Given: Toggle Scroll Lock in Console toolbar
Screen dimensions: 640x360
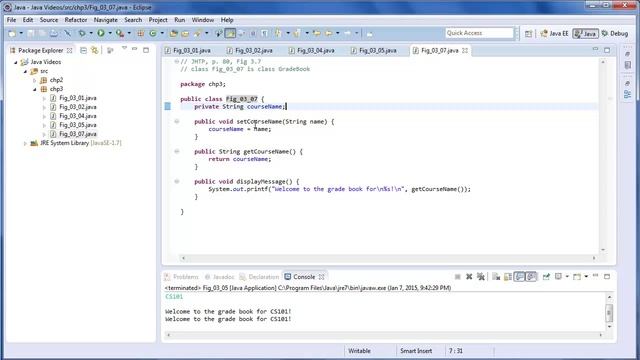Looking at the screenshot, I should pos(508,277).
